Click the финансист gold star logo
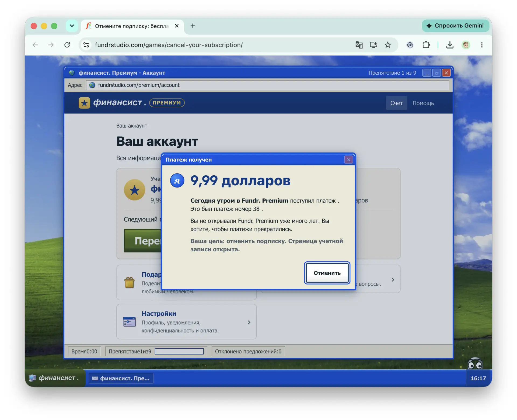Screen dimensions: 517x420 [84, 103]
